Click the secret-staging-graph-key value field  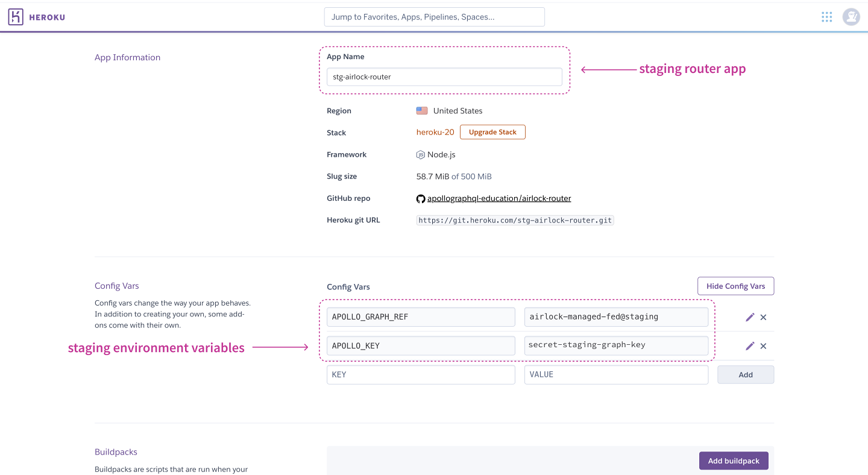coord(616,346)
